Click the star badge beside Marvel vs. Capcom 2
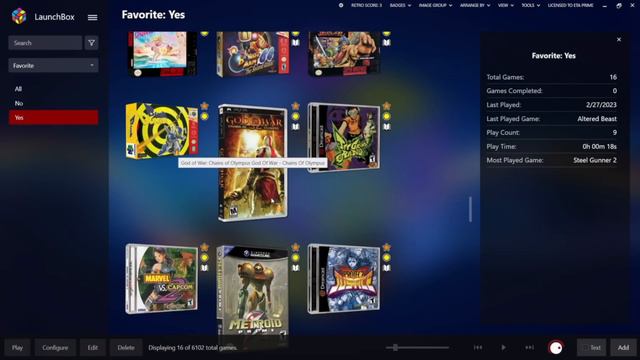This screenshot has width=640, height=360. click(204, 247)
